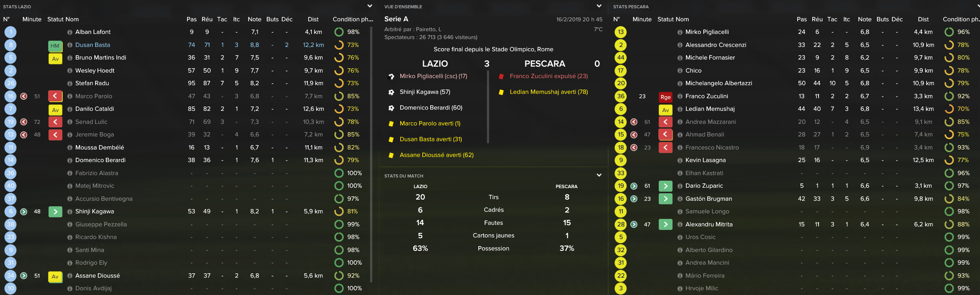Image resolution: width=980 pixels, height=295 pixels.
Task: Click Franco Zuculini's red card status badge
Action: point(665,97)
